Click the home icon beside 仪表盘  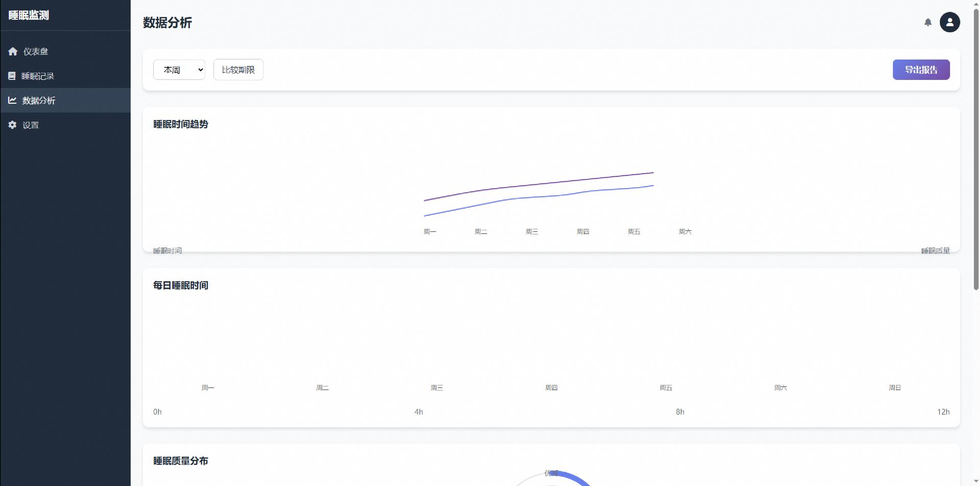coord(13,51)
